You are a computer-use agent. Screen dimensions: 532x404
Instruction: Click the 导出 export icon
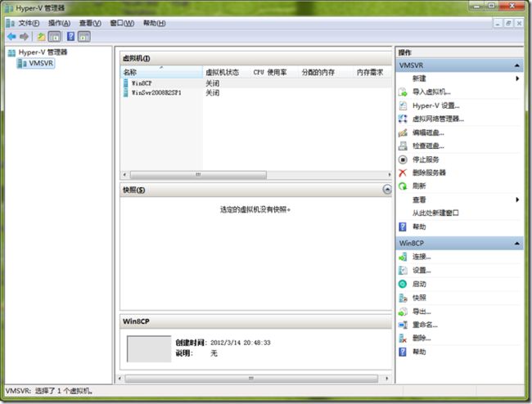(403, 312)
